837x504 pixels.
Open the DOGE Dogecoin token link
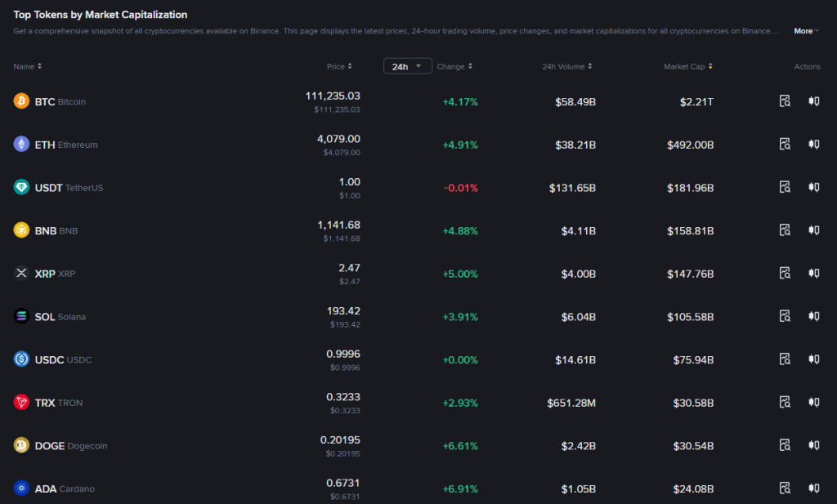tap(71, 446)
